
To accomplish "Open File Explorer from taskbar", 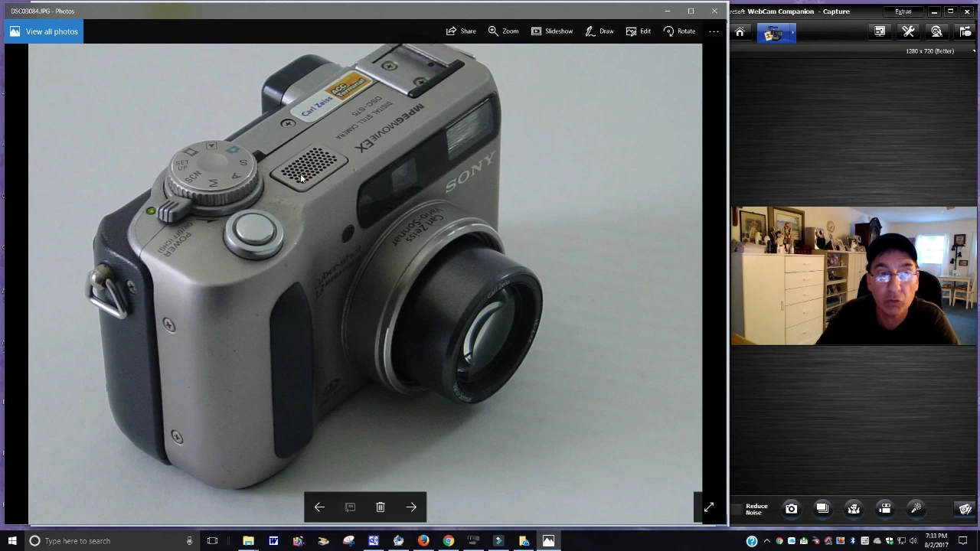I will (x=248, y=541).
